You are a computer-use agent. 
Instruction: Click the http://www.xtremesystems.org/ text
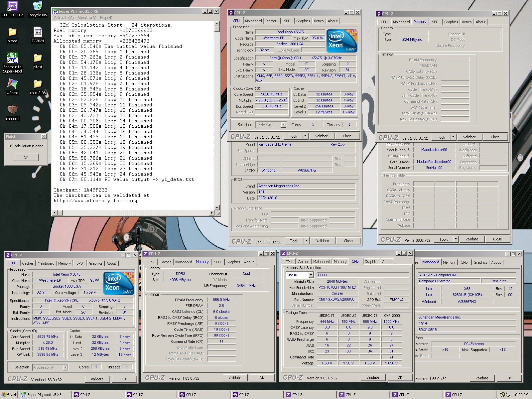(x=97, y=201)
